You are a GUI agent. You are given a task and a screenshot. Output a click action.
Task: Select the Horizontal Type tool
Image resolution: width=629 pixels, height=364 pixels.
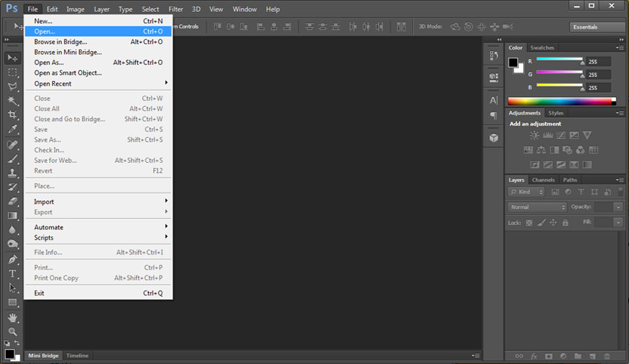coord(12,273)
